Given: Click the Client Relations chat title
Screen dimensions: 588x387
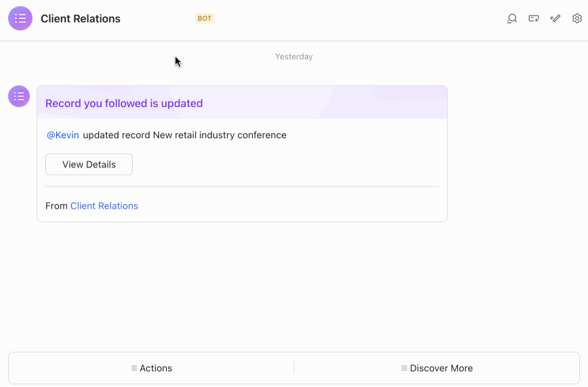Looking at the screenshot, I should coord(81,19).
